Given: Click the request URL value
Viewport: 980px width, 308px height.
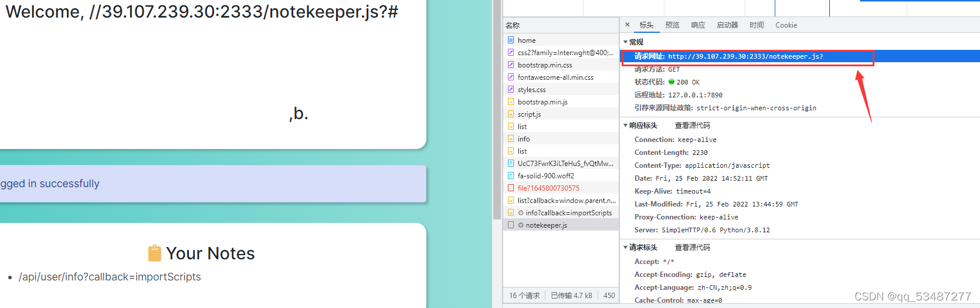Looking at the screenshot, I should (x=745, y=57).
